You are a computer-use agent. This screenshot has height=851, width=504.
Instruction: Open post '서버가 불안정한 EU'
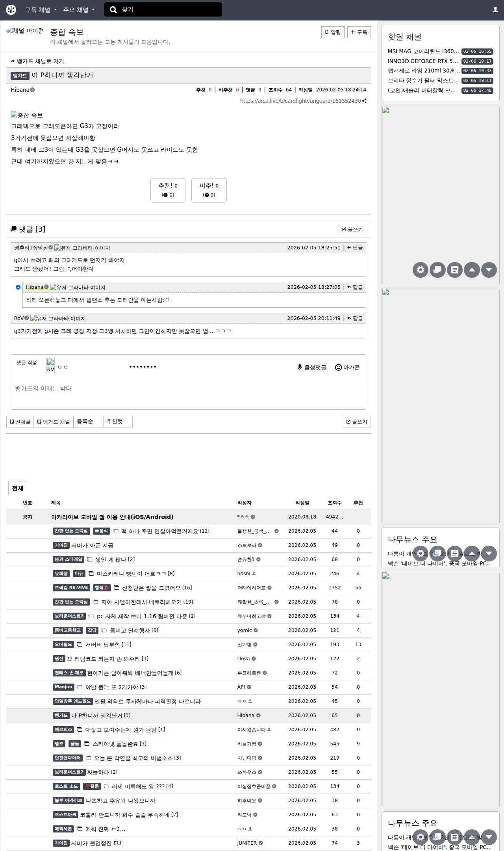(x=96, y=843)
